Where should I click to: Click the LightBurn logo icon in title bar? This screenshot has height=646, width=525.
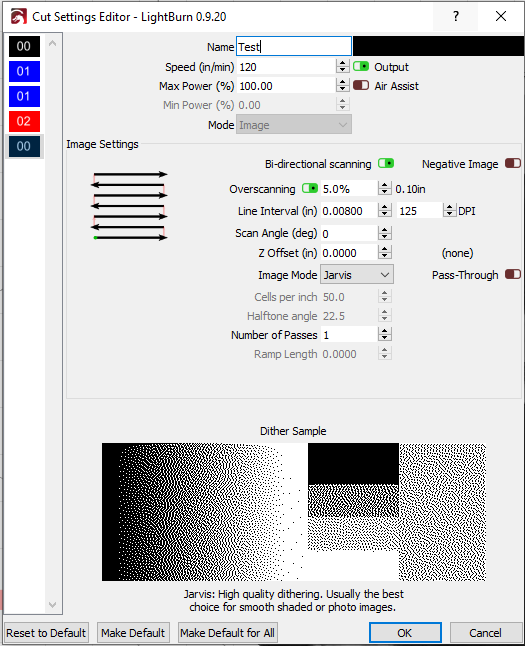point(19,17)
